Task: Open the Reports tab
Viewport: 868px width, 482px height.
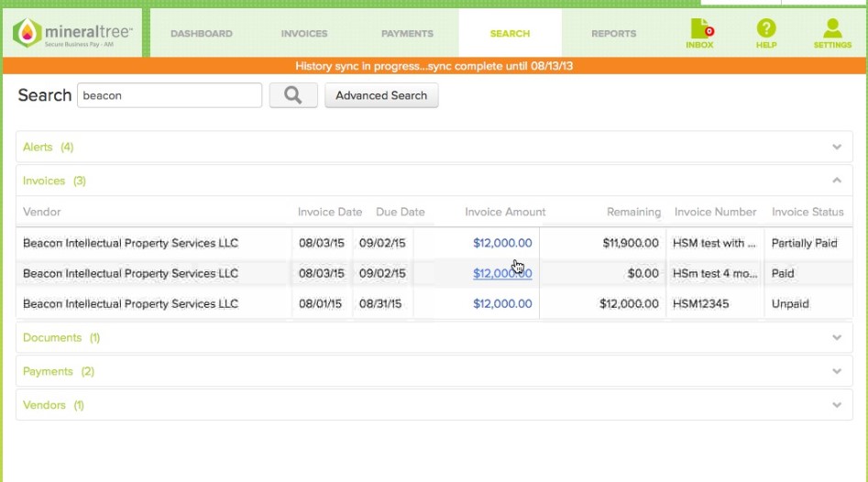Action: click(x=613, y=34)
